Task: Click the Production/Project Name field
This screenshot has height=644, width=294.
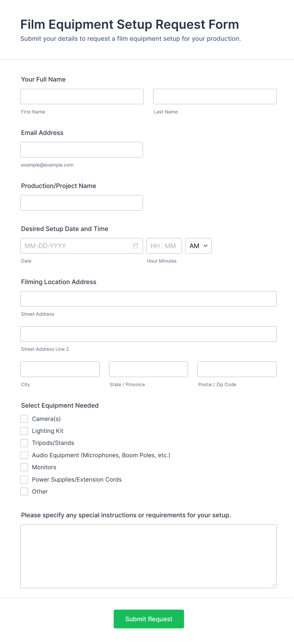Action: (x=82, y=203)
